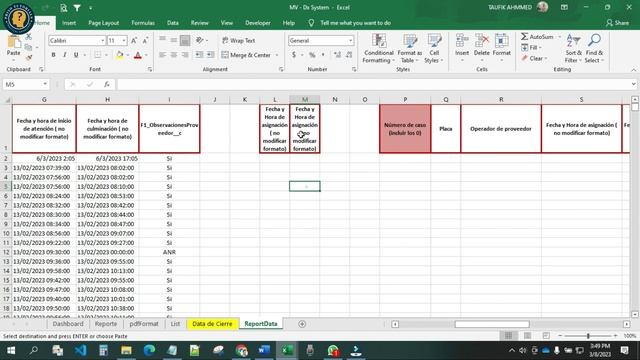Select the ANR cell
This screenshot has height=360, width=640.
[x=169, y=252]
